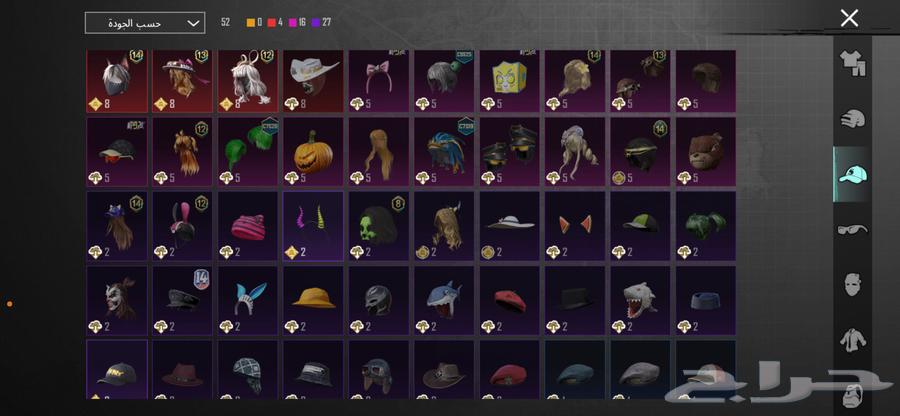
Task: Click the red rarity count swatch
Action: coord(271,23)
